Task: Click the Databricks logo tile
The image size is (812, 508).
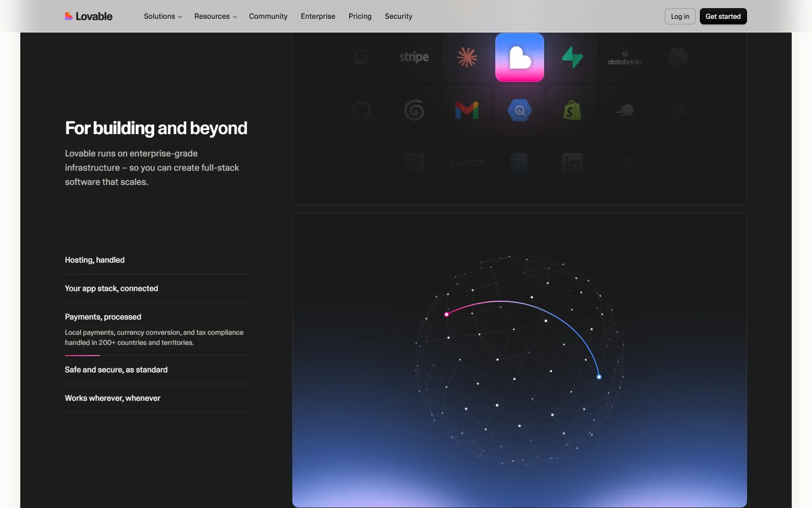Action: 625,58
